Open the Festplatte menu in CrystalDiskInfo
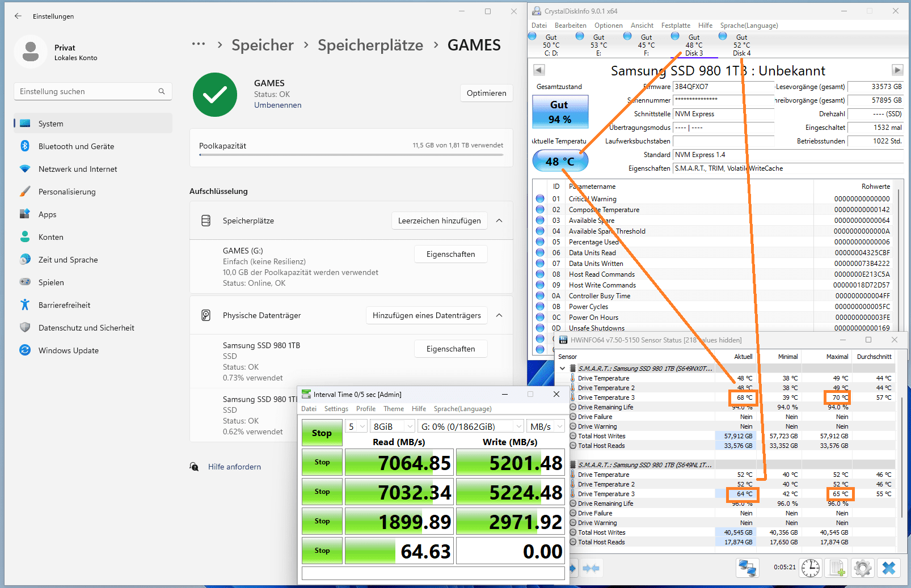 676,26
